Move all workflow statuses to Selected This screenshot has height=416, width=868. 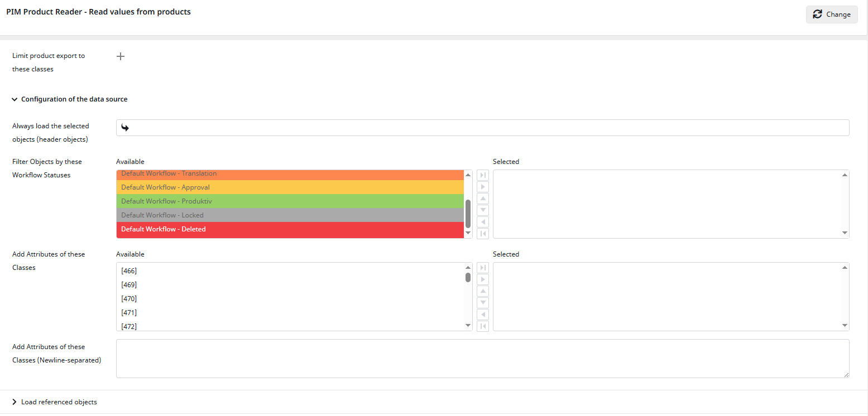click(483, 175)
